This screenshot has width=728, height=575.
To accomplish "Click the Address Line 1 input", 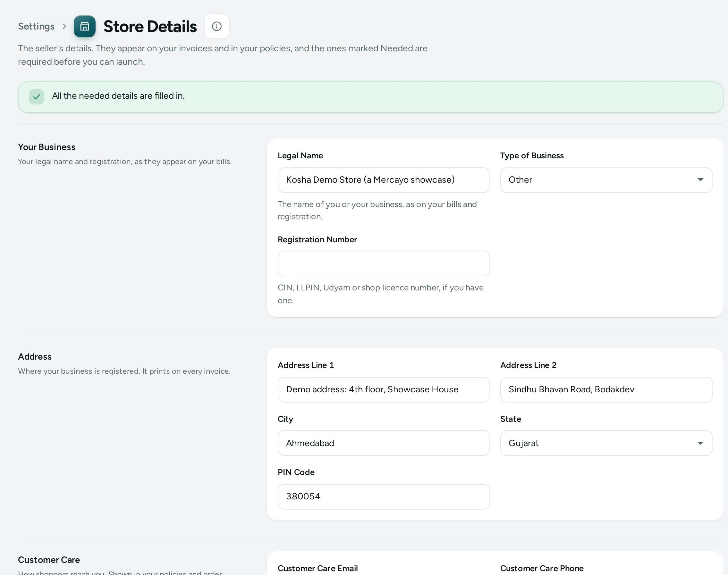I will (383, 389).
